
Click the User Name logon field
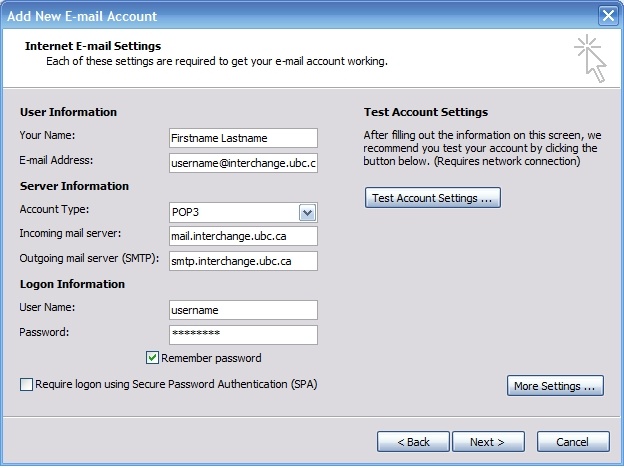pos(243,310)
